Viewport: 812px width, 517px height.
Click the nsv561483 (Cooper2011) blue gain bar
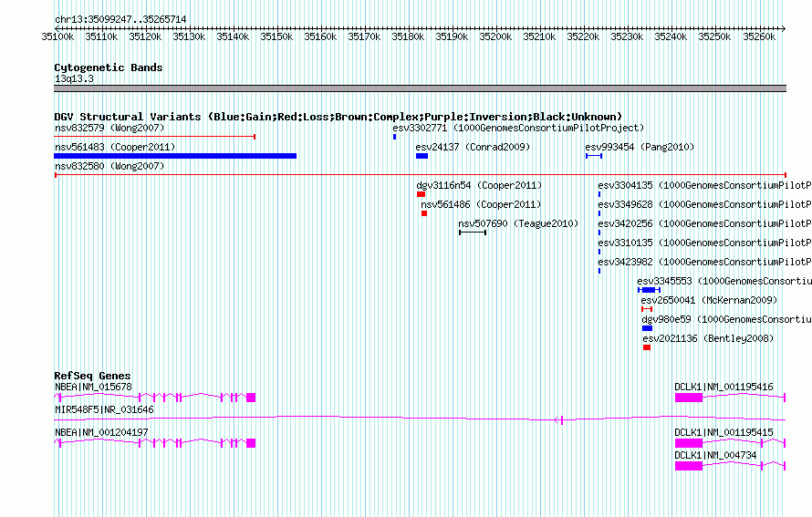tap(175, 156)
